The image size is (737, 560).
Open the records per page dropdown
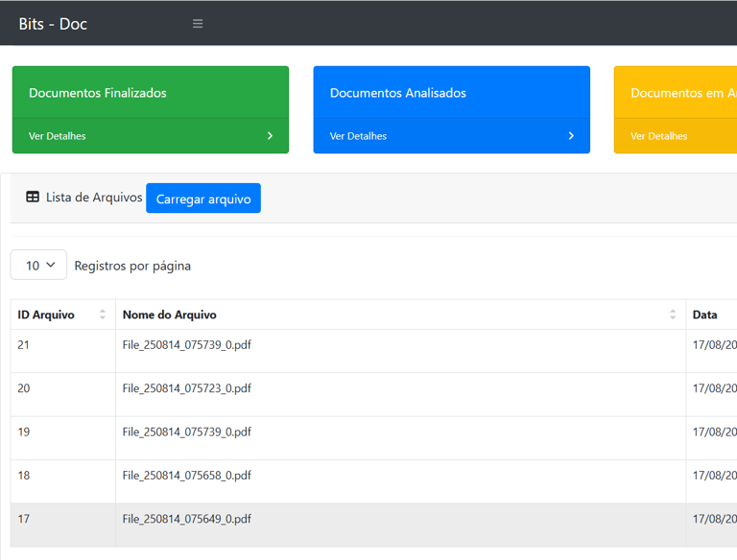(x=39, y=266)
